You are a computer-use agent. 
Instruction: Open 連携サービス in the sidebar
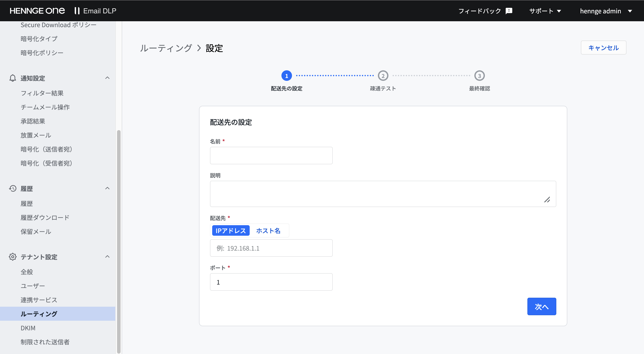click(39, 300)
